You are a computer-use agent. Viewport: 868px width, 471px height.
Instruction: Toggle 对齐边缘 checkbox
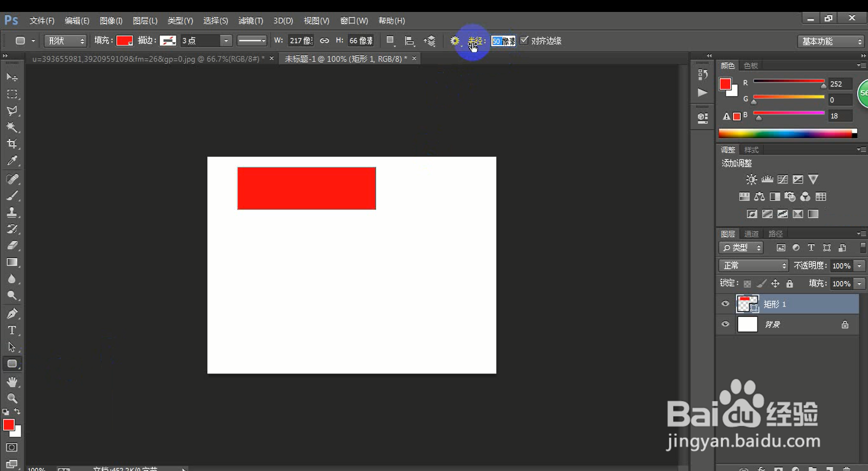pyautogui.click(x=524, y=40)
